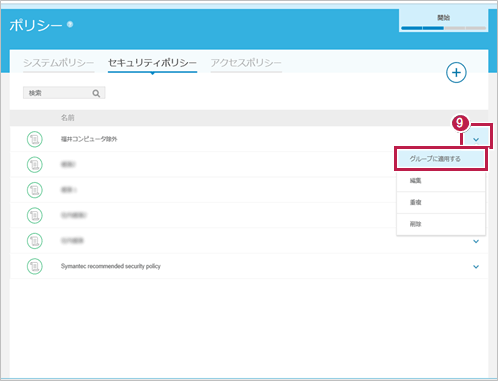This screenshot has height=381, width=498.
Task: Click the 名前 column header
Action: [67, 118]
